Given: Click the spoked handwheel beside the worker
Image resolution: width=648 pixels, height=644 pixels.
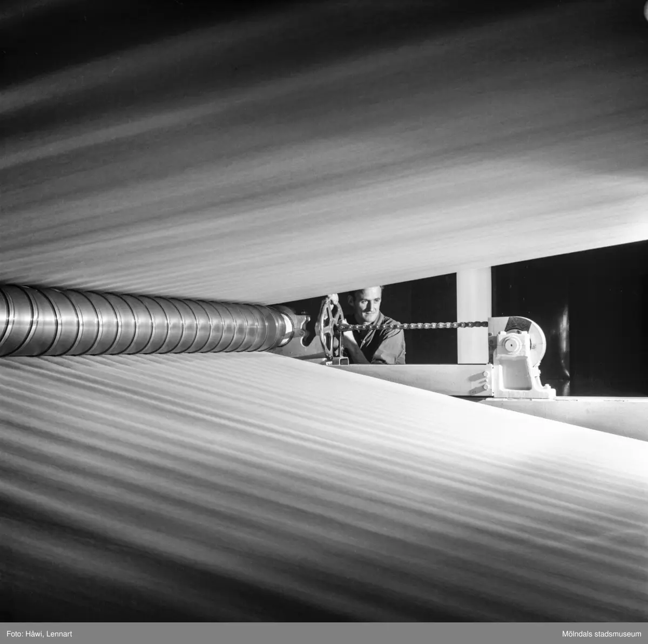Looking at the screenshot, I should [331, 326].
